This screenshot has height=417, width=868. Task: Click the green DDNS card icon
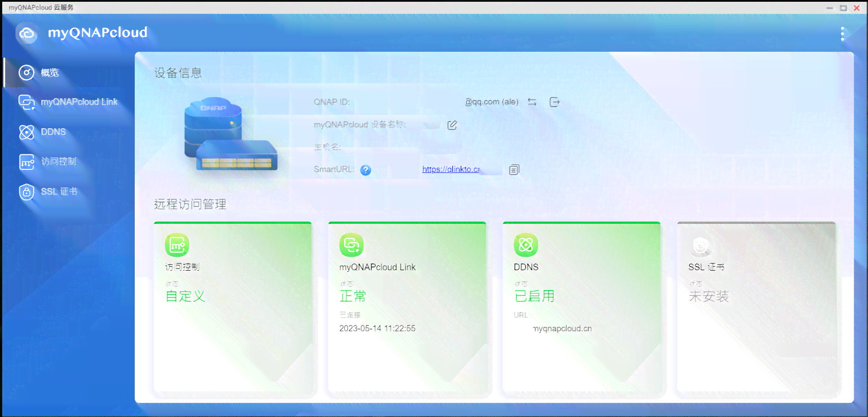526,245
